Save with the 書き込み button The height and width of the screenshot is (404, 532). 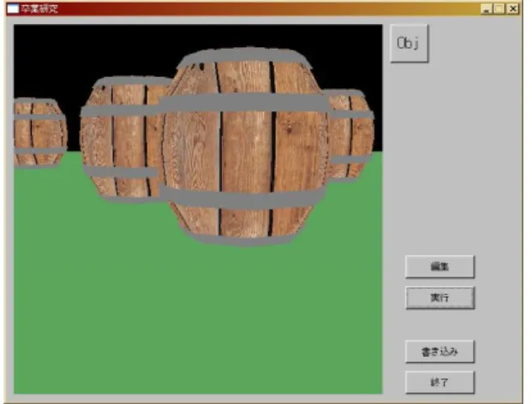coord(439,352)
